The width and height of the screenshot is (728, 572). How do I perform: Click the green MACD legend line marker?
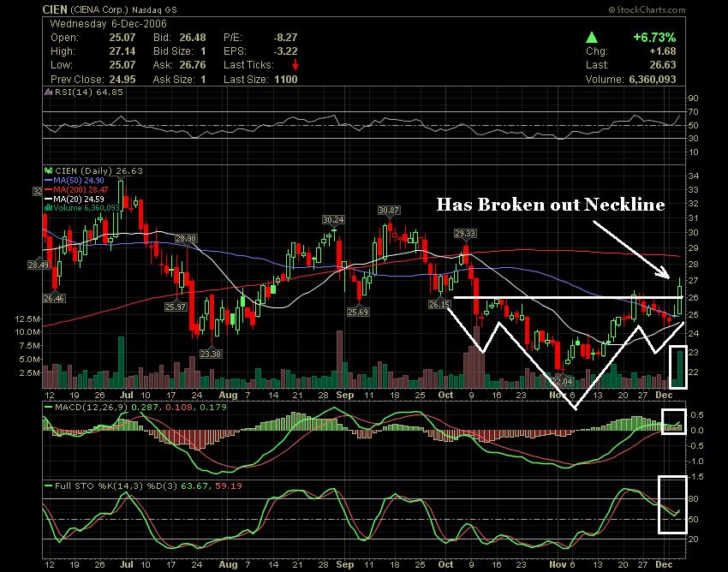point(48,408)
